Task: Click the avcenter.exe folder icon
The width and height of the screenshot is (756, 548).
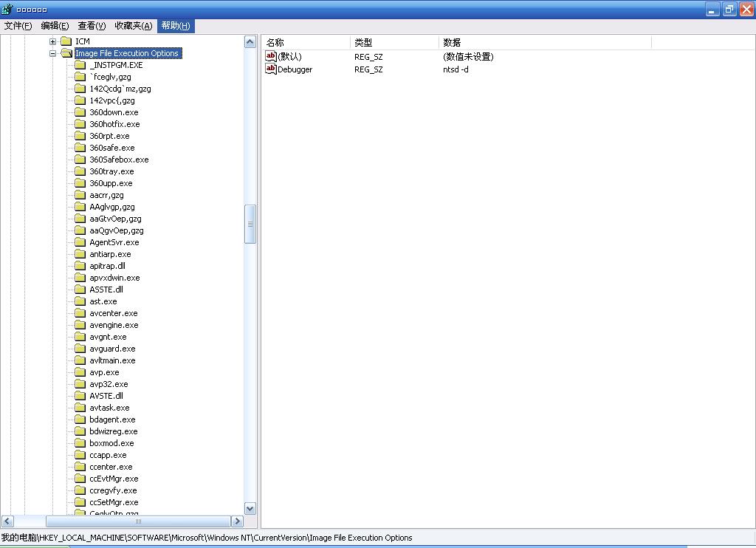Action: pyautogui.click(x=80, y=314)
